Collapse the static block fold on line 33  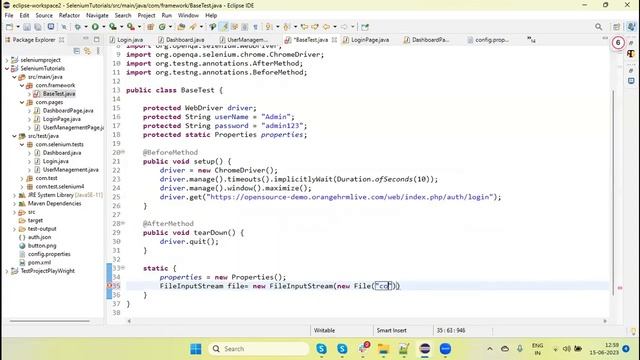[x=123, y=268]
